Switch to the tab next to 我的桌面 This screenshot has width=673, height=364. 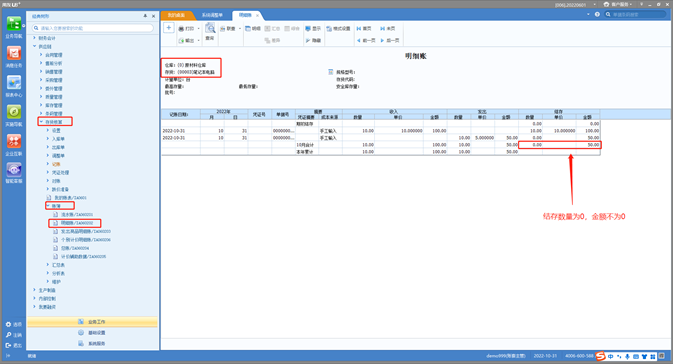[x=212, y=15]
